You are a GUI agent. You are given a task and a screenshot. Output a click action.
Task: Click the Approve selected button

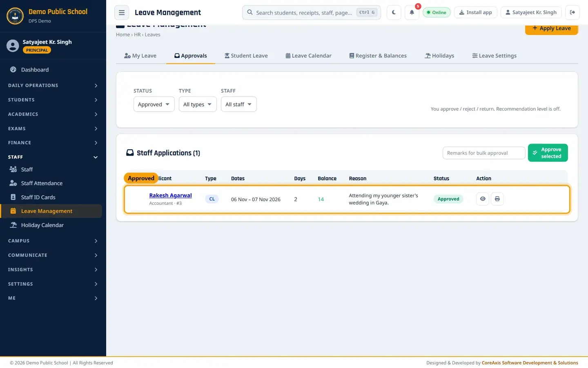(x=548, y=153)
